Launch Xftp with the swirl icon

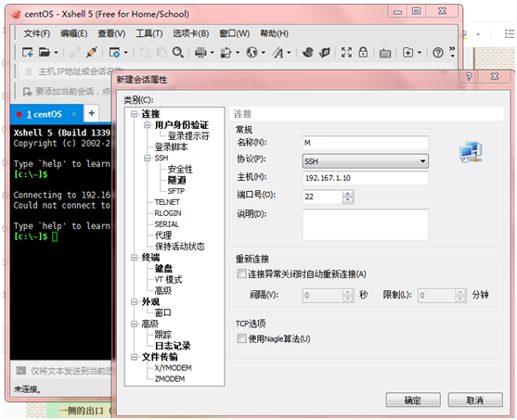coord(308,52)
